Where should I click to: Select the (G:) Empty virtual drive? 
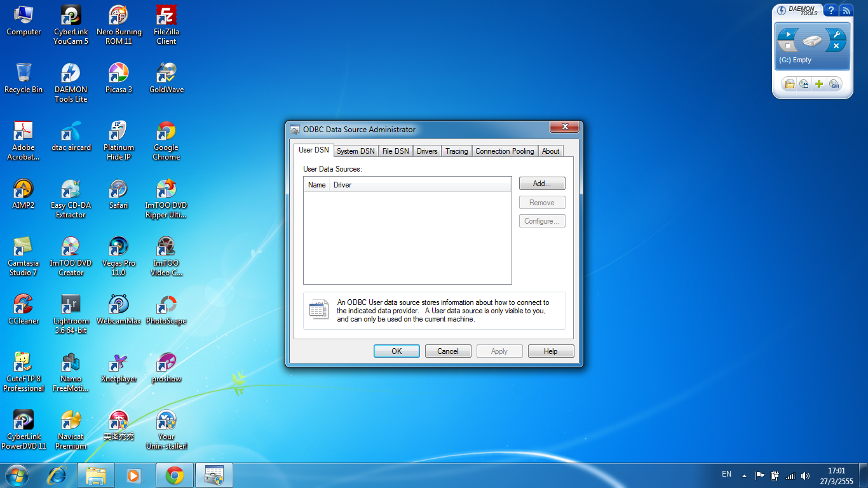click(x=812, y=46)
